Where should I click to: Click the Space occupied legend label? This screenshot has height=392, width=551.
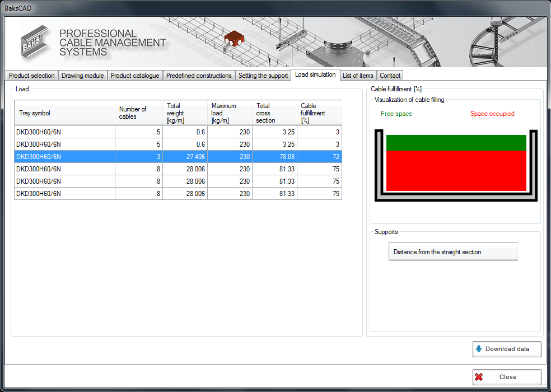492,114
